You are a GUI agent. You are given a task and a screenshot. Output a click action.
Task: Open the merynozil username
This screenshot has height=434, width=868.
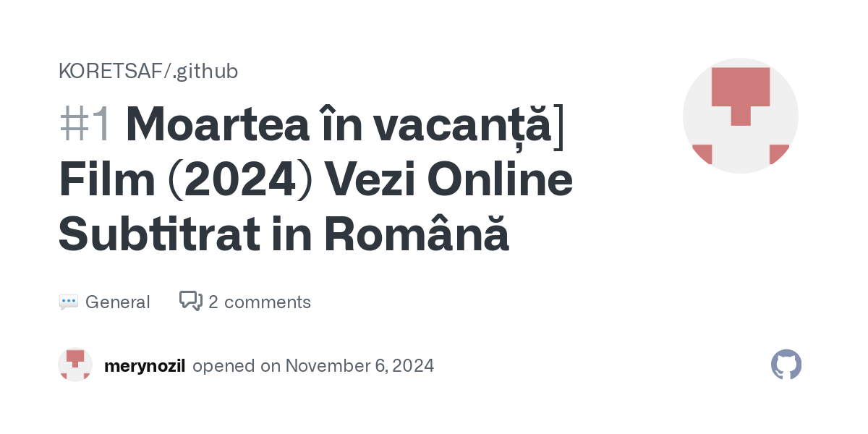coord(145,365)
